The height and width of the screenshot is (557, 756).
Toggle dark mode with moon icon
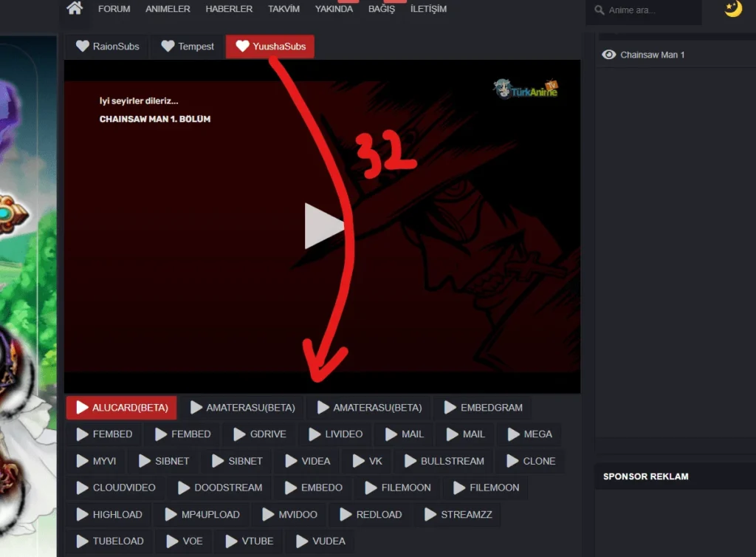732,9
